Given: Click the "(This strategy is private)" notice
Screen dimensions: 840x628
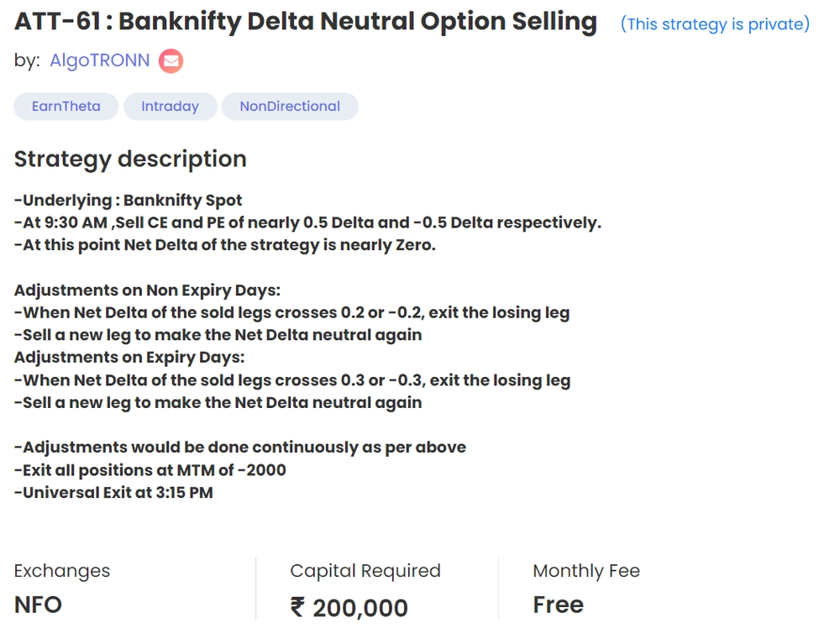Looking at the screenshot, I should [x=716, y=24].
